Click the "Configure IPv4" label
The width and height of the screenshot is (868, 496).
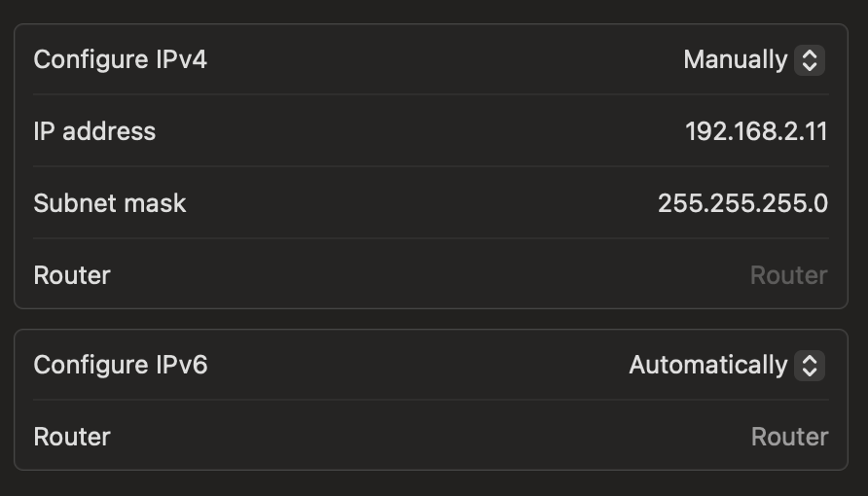coord(121,60)
